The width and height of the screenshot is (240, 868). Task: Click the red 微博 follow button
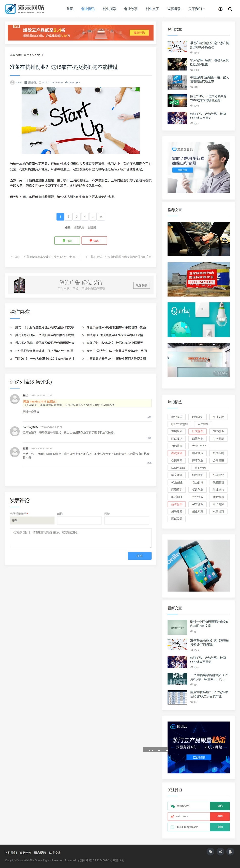tap(220, 816)
